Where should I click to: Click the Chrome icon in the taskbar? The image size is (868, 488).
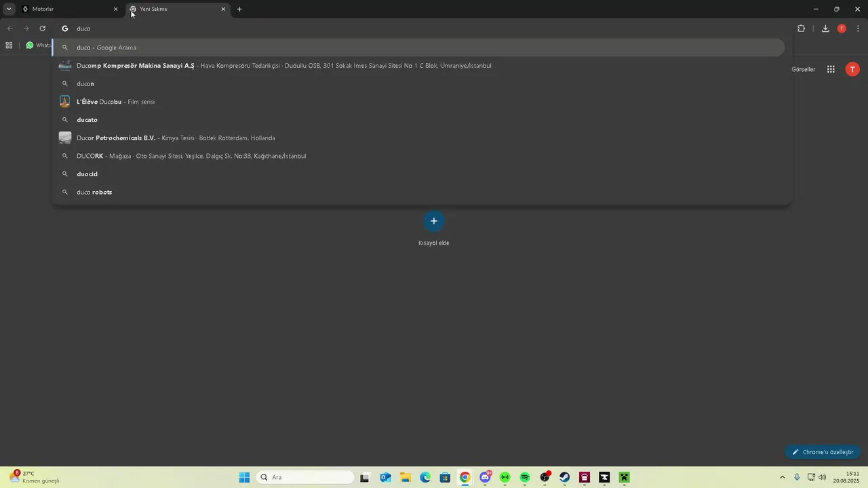(465, 477)
